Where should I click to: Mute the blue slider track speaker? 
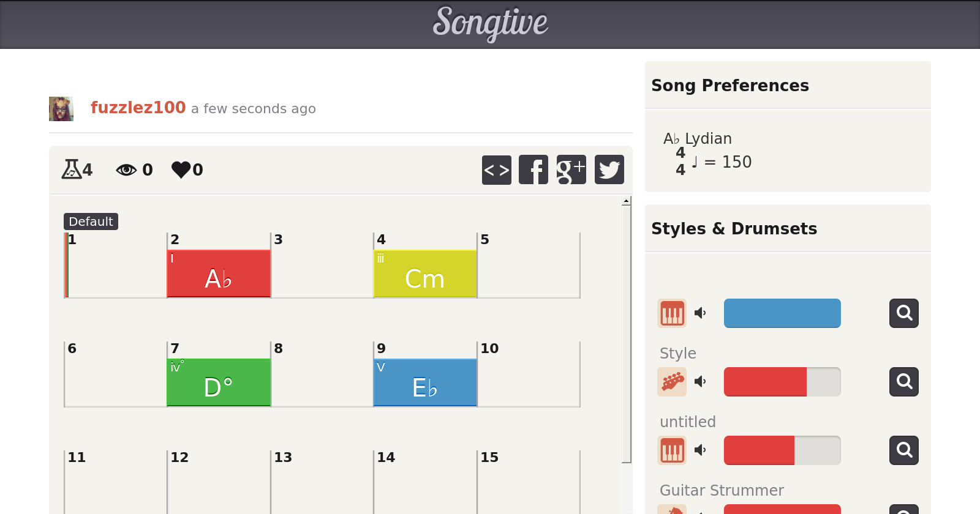pos(700,313)
